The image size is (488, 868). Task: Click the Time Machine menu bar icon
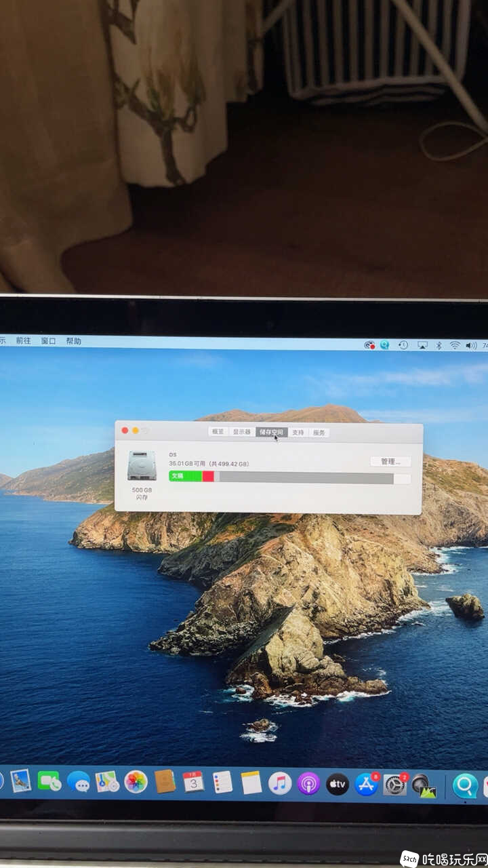click(403, 345)
